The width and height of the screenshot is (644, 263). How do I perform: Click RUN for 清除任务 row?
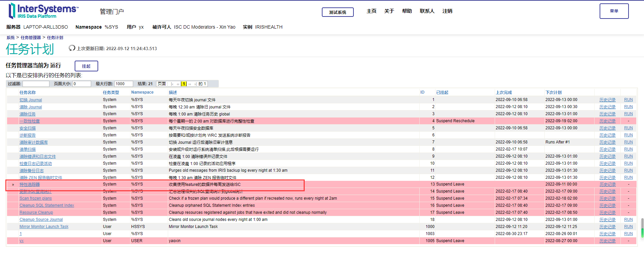(628, 114)
